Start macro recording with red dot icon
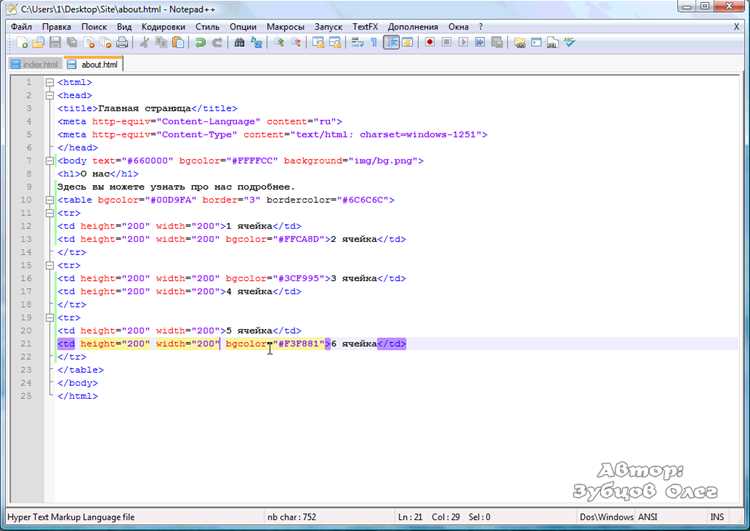Image resolution: width=750 pixels, height=531 pixels. point(430,43)
